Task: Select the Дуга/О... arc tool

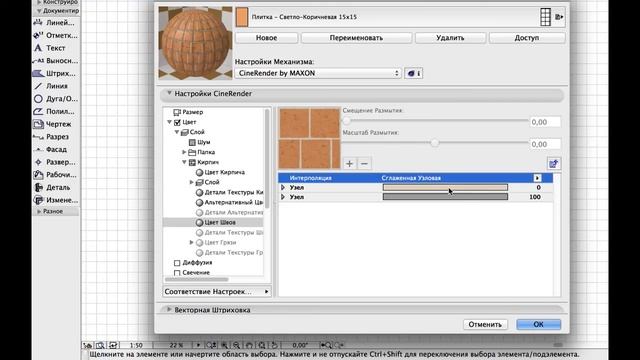Action: [x=56, y=99]
